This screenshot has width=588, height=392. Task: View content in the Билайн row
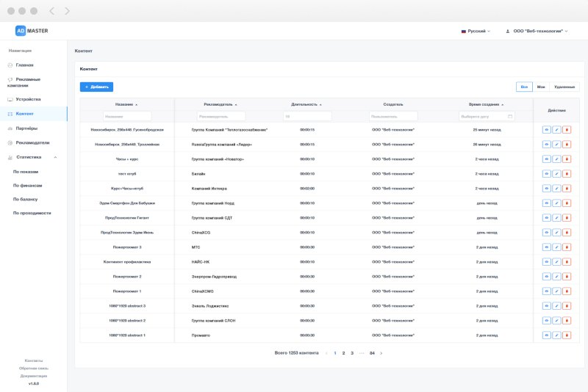pyautogui.click(x=546, y=174)
